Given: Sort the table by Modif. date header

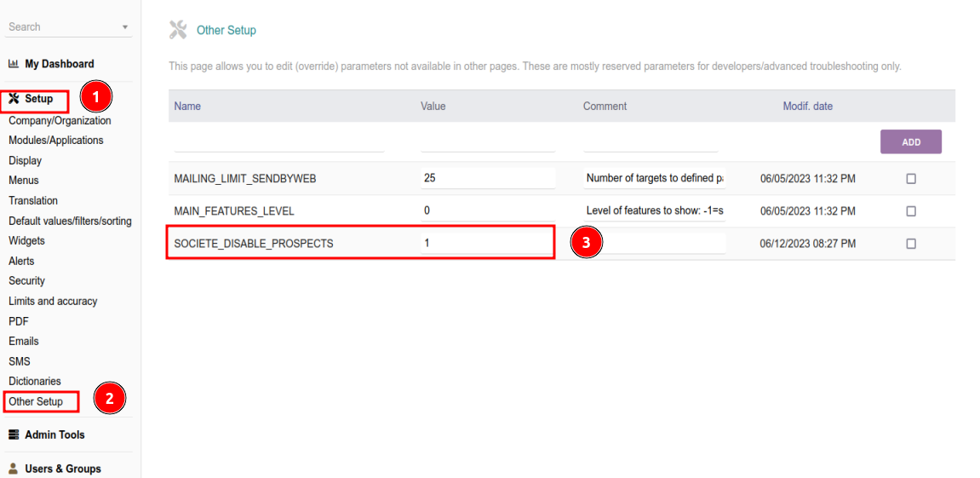Looking at the screenshot, I should (x=807, y=107).
